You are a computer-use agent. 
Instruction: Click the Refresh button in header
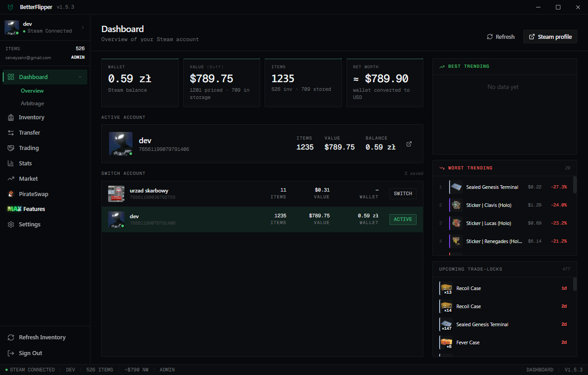coord(500,37)
